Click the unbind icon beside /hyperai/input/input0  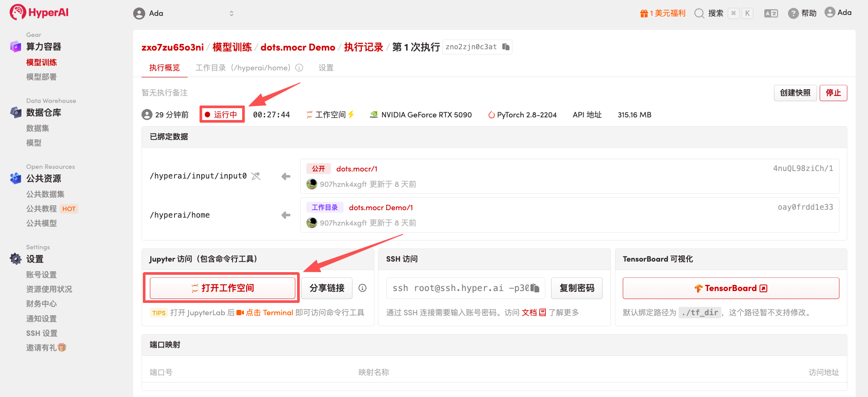click(x=256, y=176)
